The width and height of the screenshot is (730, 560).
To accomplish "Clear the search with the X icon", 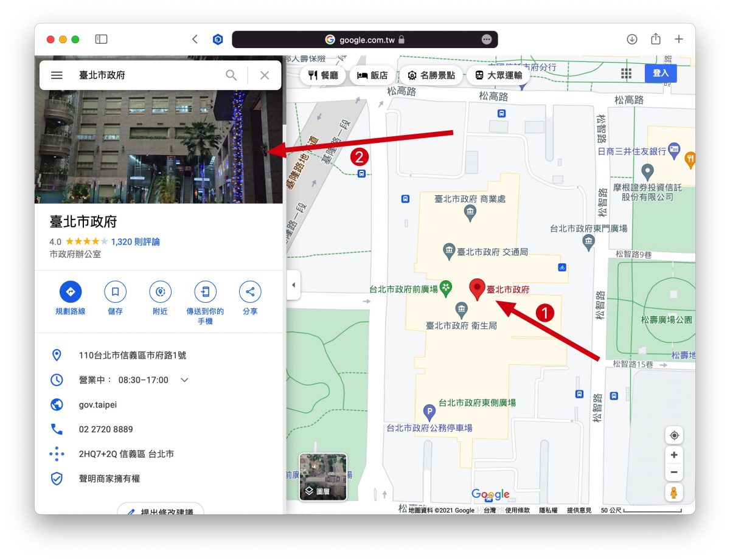I will click(x=265, y=75).
